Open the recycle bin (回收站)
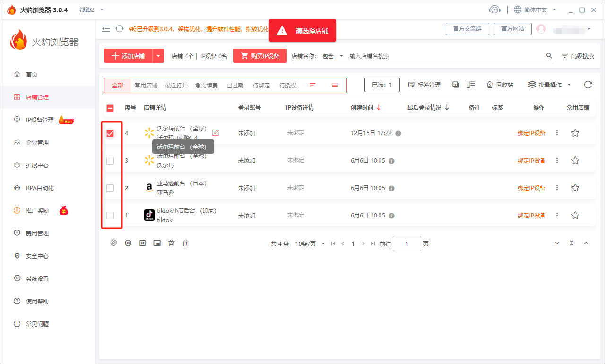This screenshot has height=364, width=605. click(500, 85)
